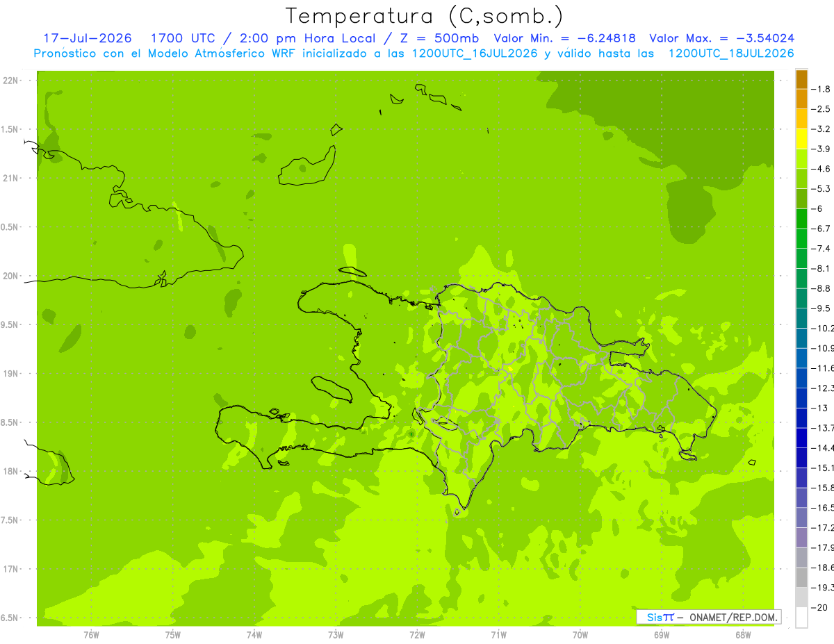Click the colorbar label "-1.8"

[x=821, y=89]
